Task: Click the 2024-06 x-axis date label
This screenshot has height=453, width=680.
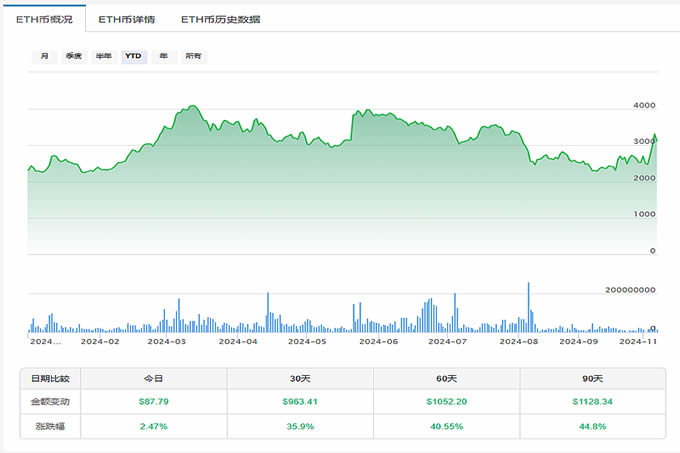Action: (378, 342)
